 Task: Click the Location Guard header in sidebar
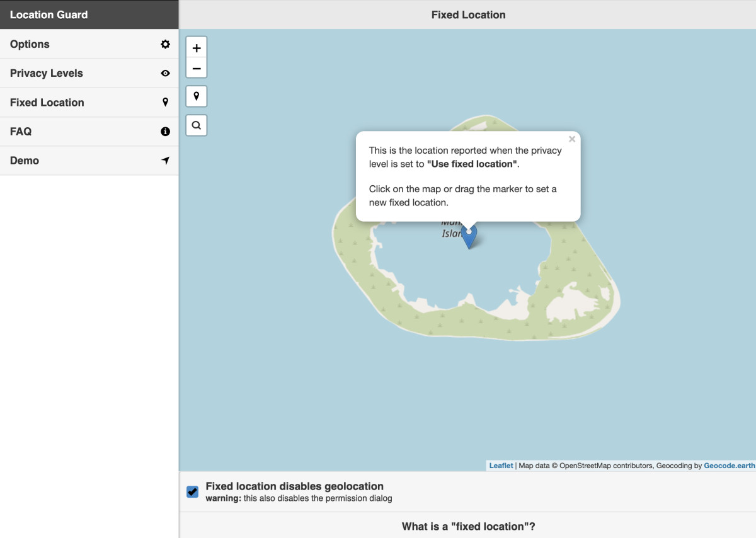[49, 14]
